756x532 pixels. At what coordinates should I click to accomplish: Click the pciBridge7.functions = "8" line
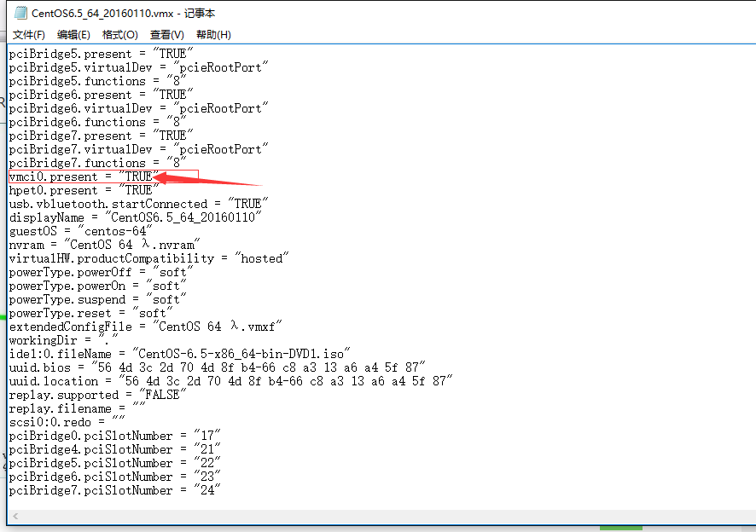point(97,164)
